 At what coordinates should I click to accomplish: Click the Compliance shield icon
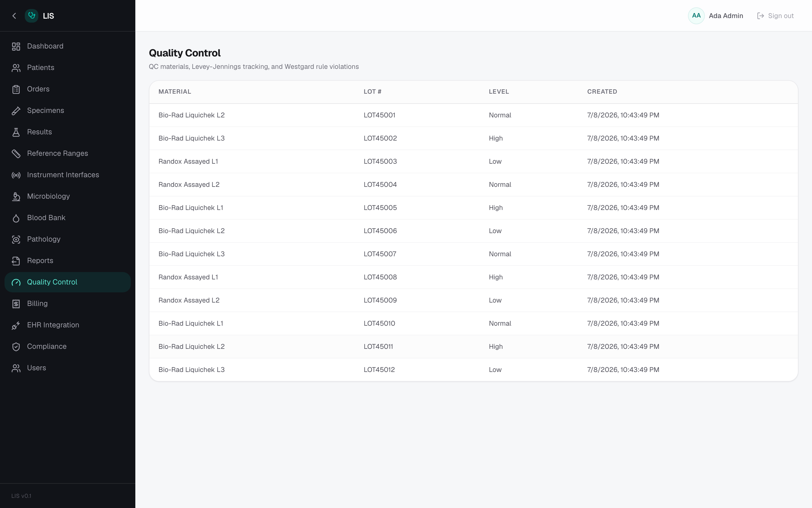click(16, 347)
